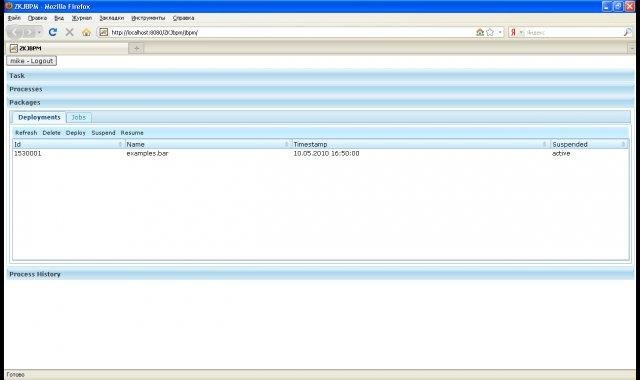Go to the Home page icon

point(86,32)
